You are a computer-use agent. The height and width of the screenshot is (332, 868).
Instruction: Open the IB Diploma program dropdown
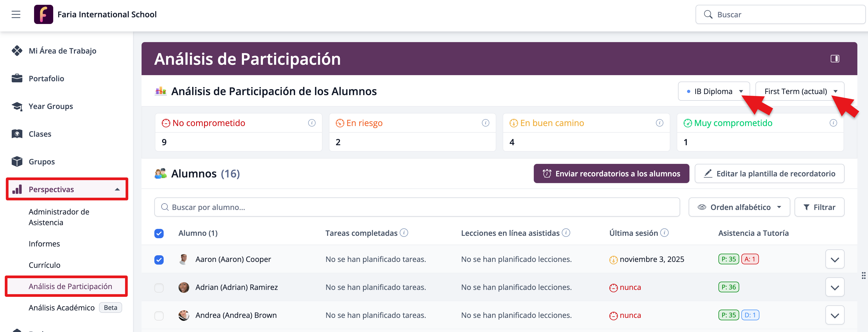pyautogui.click(x=714, y=91)
